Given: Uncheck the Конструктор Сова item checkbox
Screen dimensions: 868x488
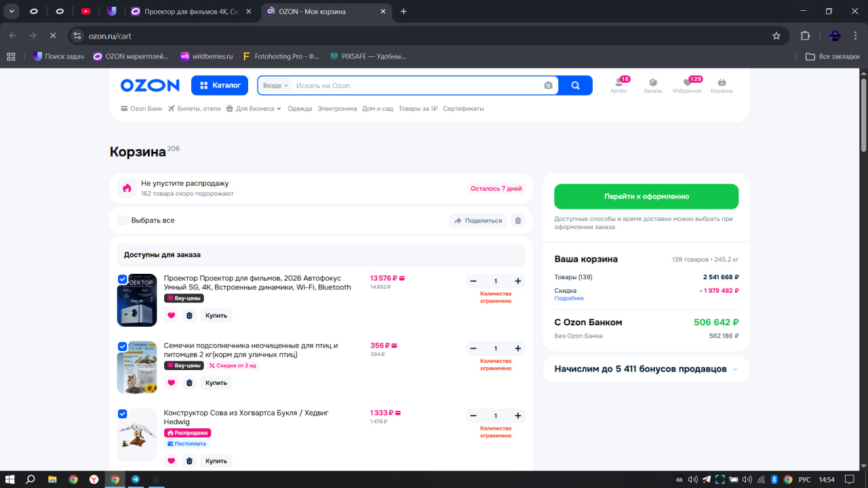Looking at the screenshot, I should tap(123, 413).
